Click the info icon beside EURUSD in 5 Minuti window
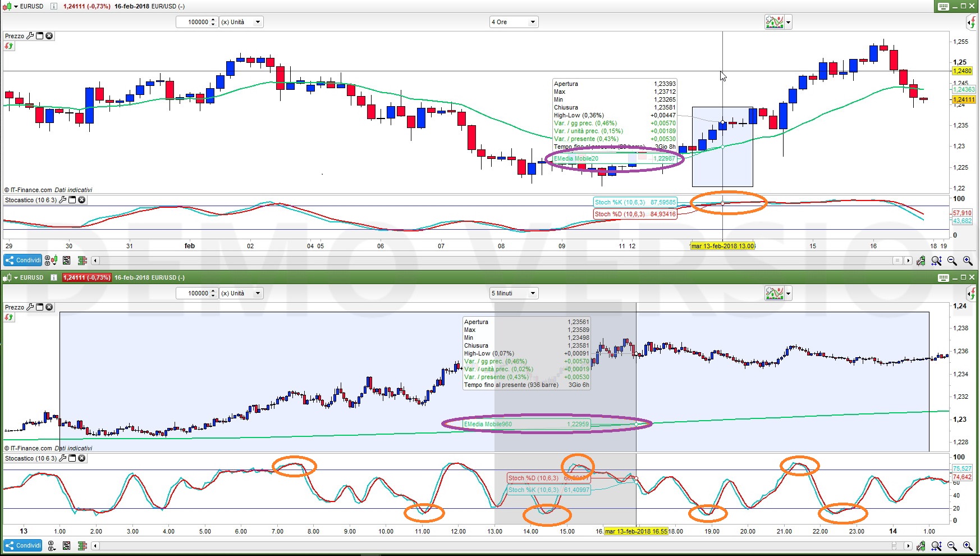Viewport: 980px width, 556px height. [x=54, y=277]
